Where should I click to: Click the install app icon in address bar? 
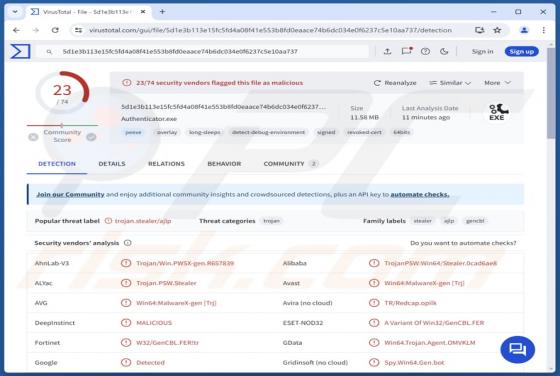coord(480,30)
